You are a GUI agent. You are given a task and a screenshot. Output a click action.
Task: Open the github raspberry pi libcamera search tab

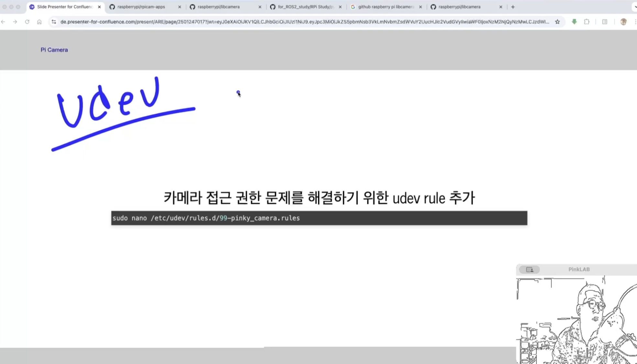tap(386, 7)
